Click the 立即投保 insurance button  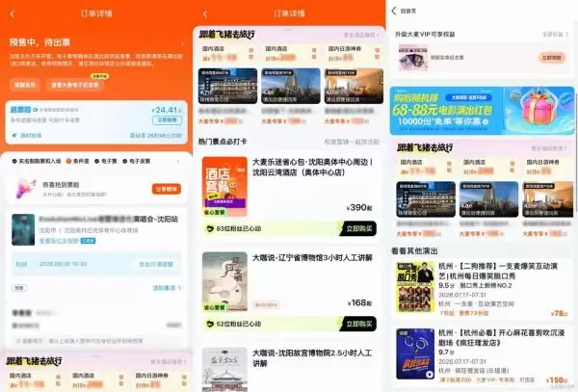pyautogui.click(x=167, y=120)
